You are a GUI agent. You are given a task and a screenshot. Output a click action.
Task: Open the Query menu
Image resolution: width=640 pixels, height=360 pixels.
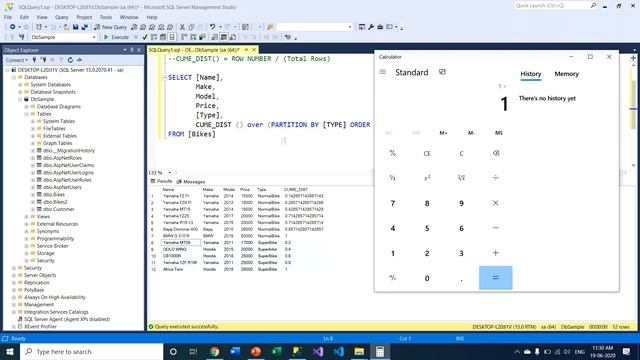(x=62, y=17)
